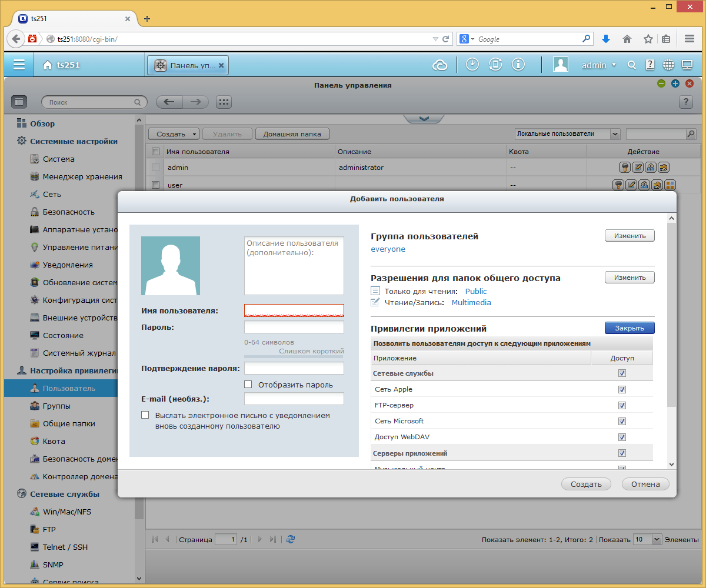Open Менеджер хранения in sidebar
Screen dimensions: 706x588
tap(82, 176)
